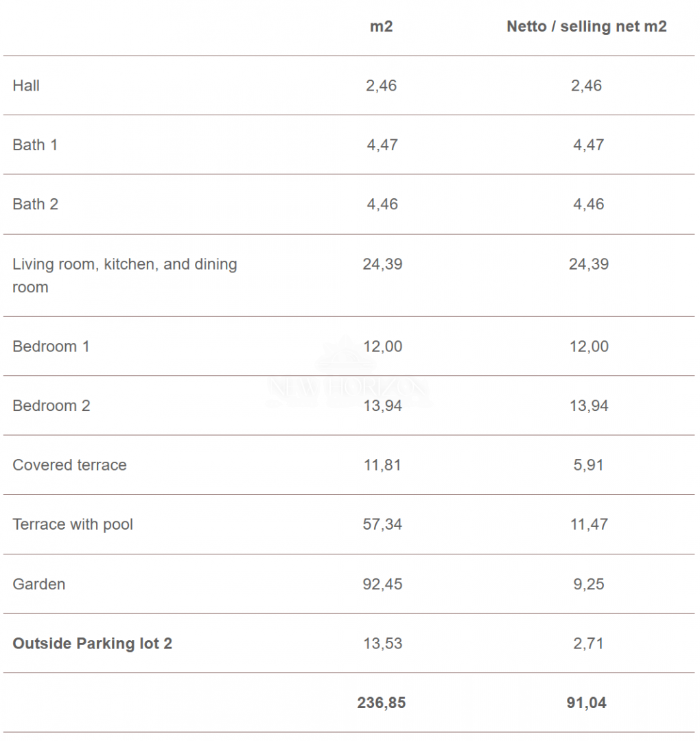
Task: Select the Garden m2 value 92,45
Action: coord(382,585)
